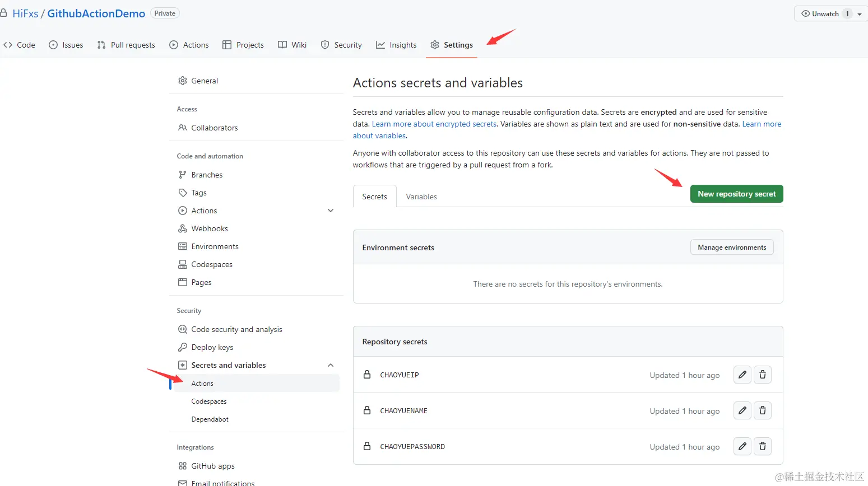Click the lock icon next to CHAOYUEIP
The image size is (868, 486).
[367, 375]
